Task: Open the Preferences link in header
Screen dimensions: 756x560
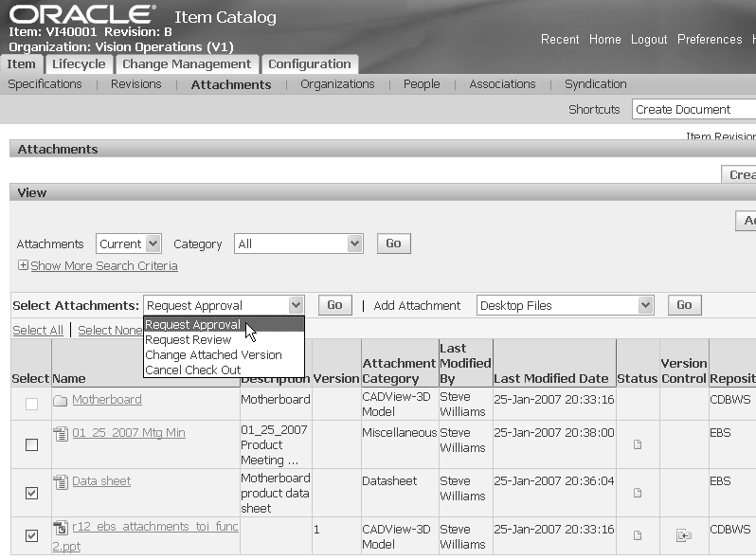Action: (710, 39)
